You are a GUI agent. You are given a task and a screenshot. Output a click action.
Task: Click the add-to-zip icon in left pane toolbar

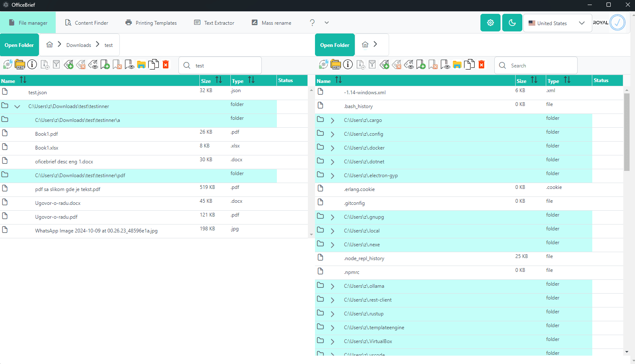(x=44, y=65)
